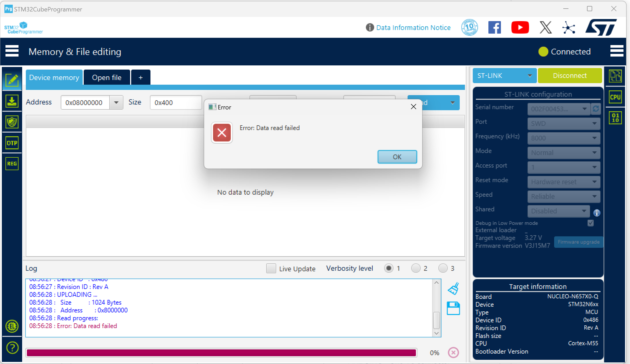Open the X social icon
Image resolution: width=630 pixels, height=364 pixels.
pyautogui.click(x=546, y=27)
